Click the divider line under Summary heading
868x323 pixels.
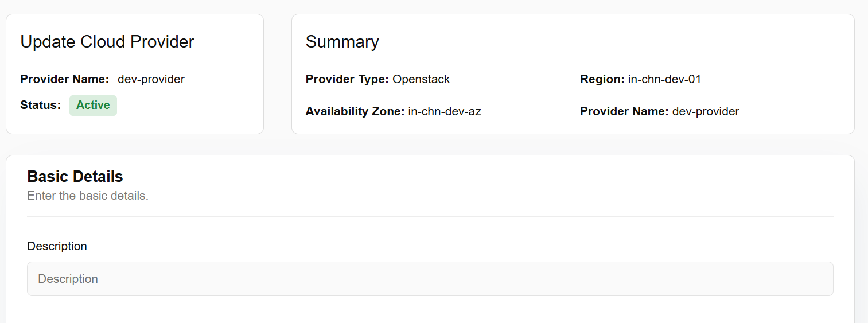[573, 63]
